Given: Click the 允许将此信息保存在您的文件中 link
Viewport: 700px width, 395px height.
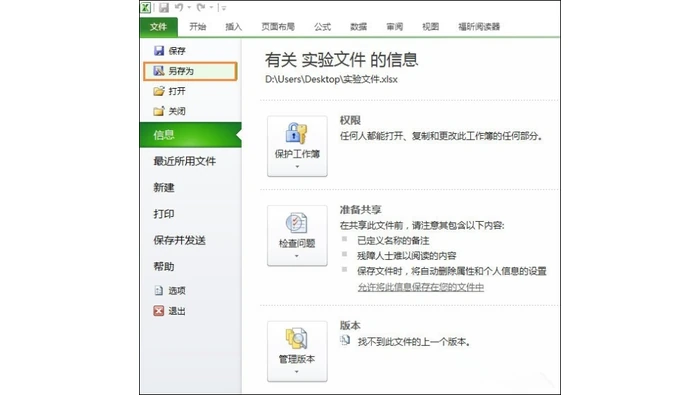Looking at the screenshot, I should tap(421, 287).
